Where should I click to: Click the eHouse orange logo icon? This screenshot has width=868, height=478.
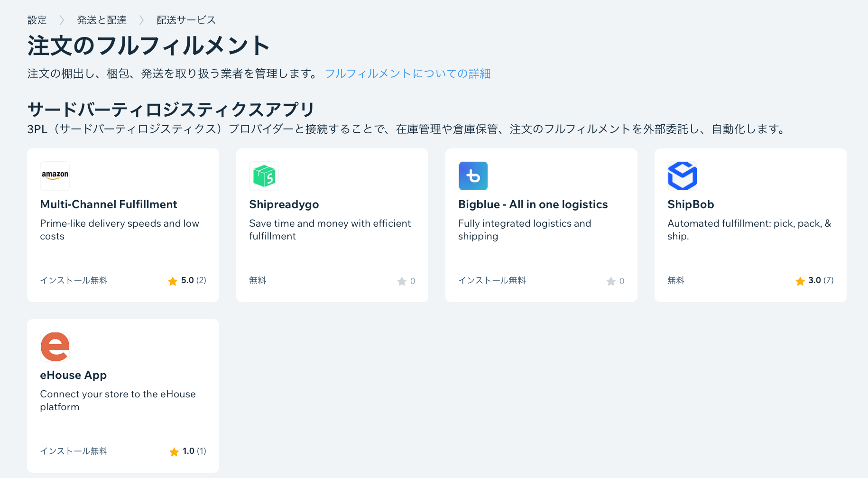55,347
